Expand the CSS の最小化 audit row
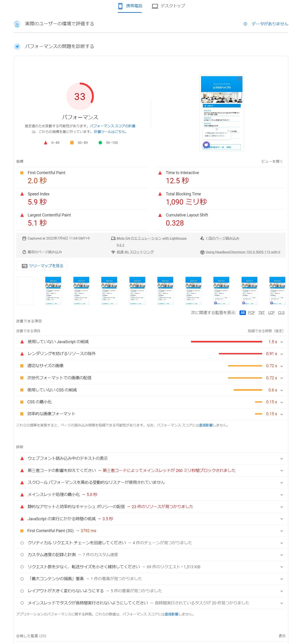This screenshot has height=644, width=299. click(x=282, y=402)
